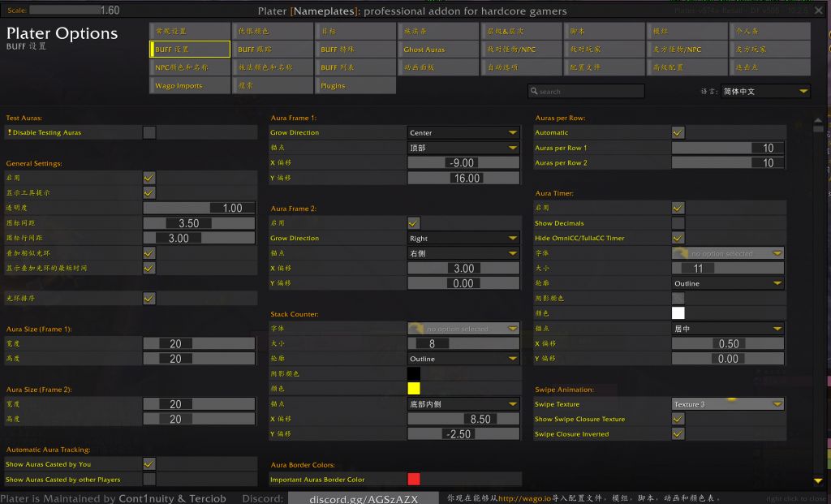Viewport: 831px width, 504px height.
Task: Open the Wago Imports tab
Action: click(x=190, y=85)
